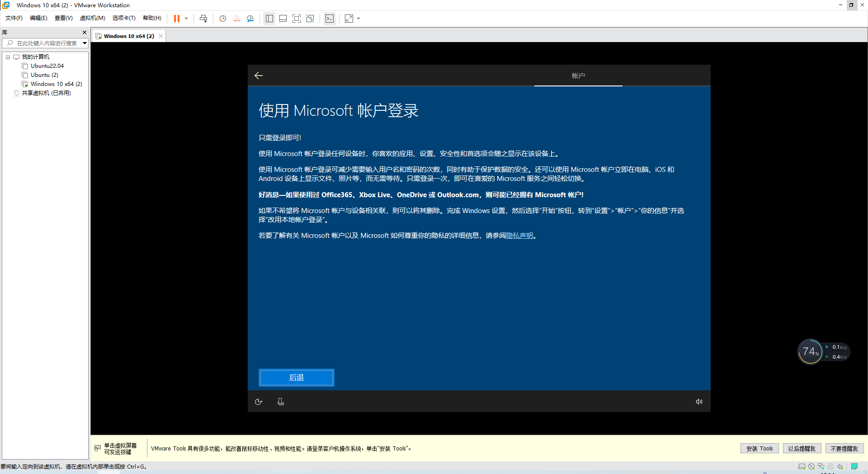Toggle the library sidebar view
The width and height of the screenshot is (868, 474).
pyautogui.click(x=269, y=19)
